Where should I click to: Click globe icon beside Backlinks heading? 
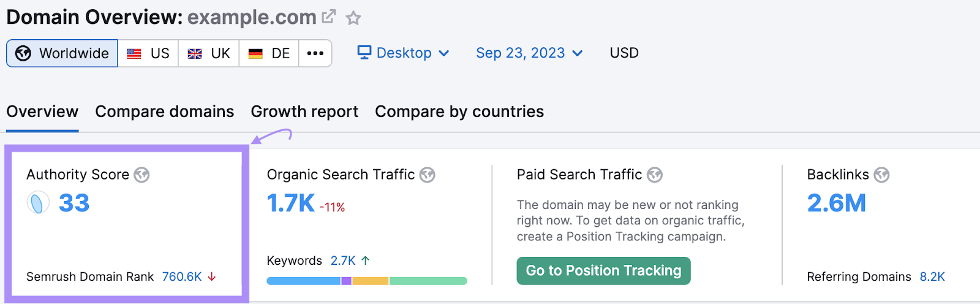(x=881, y=175)
